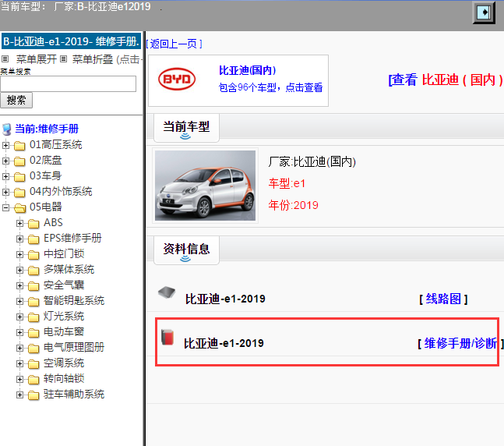This screenshot has width=504, height=446.
Task: Click the computer icon next to 当前:维修手册
Action: point(7,129)
